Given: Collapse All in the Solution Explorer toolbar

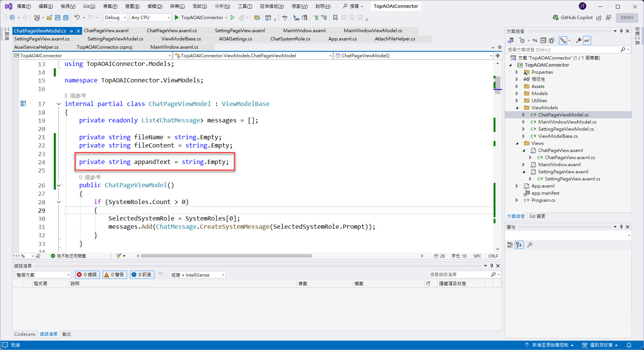Looking at the screenshot, I should pos(544,40).
